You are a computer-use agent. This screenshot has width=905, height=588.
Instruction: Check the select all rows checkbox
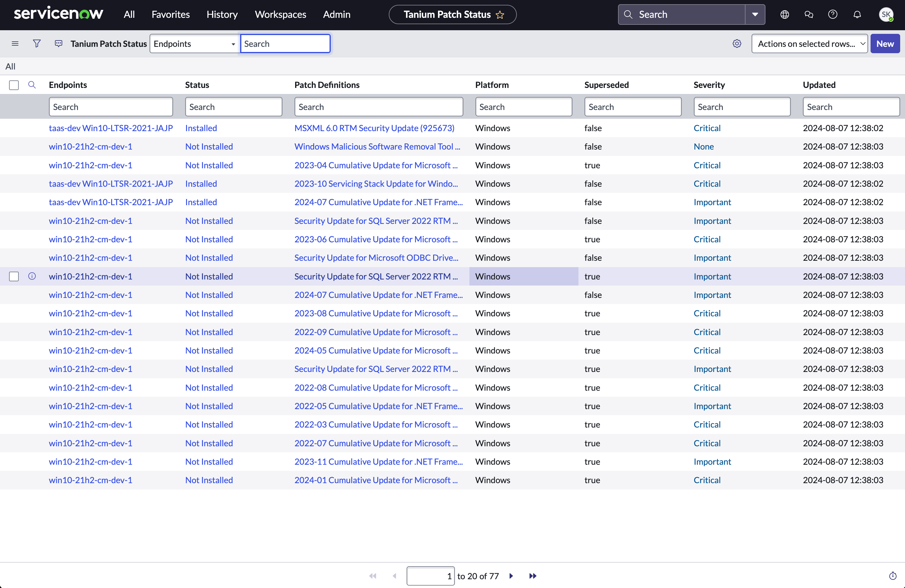click(x=14, y=85)
